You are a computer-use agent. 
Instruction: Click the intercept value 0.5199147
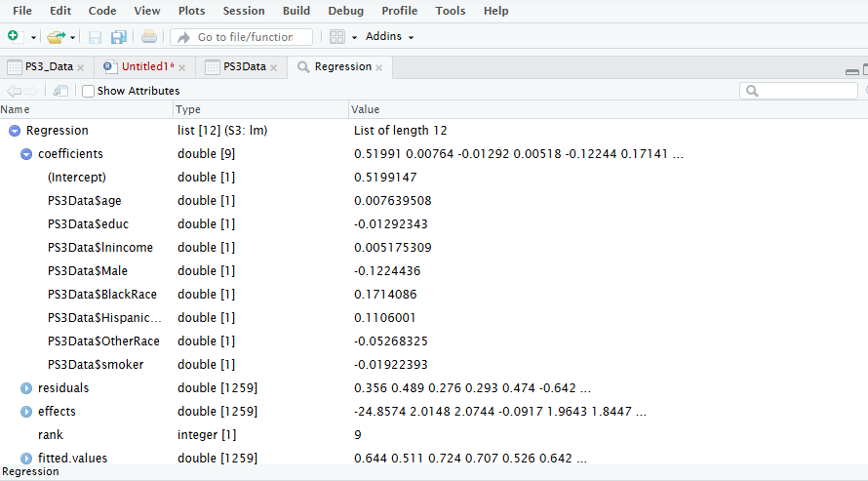385,178
